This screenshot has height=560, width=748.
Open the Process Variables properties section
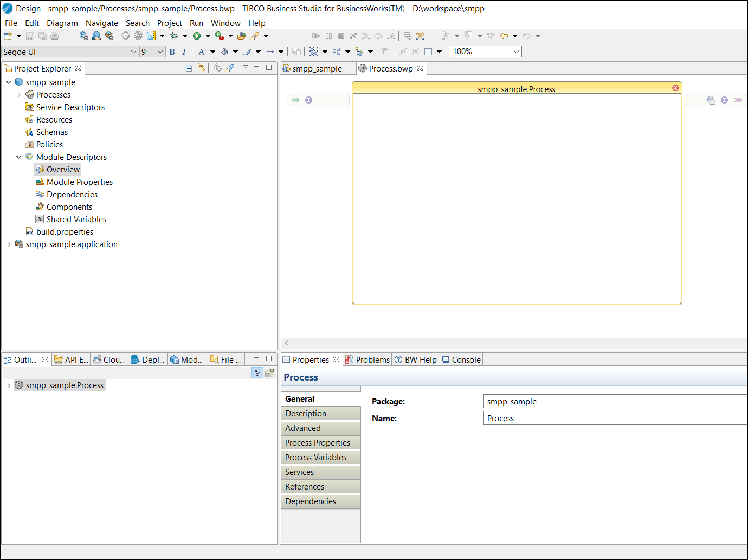pyautogui.click(x=316, y=458)
